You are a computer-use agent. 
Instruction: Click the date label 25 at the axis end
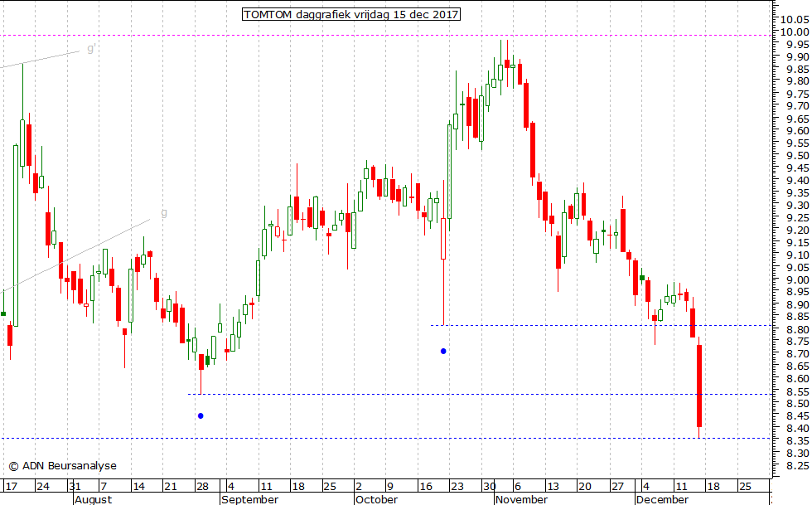745,486
